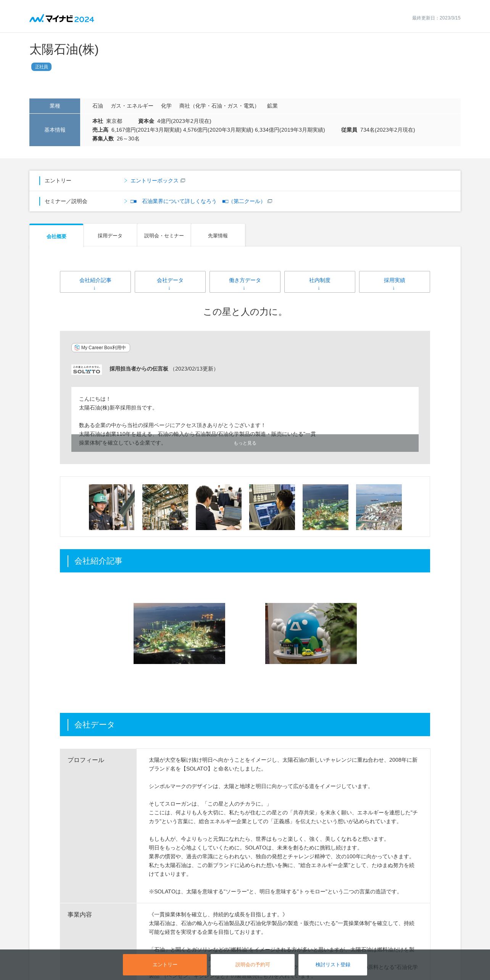The width and height of the screenshot is (490, 980).
Task: Open the エントリーボックス link
Action: pos(154,181)
